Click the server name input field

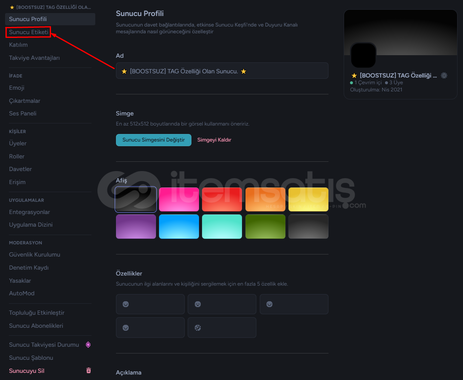[x=222, y=71]
